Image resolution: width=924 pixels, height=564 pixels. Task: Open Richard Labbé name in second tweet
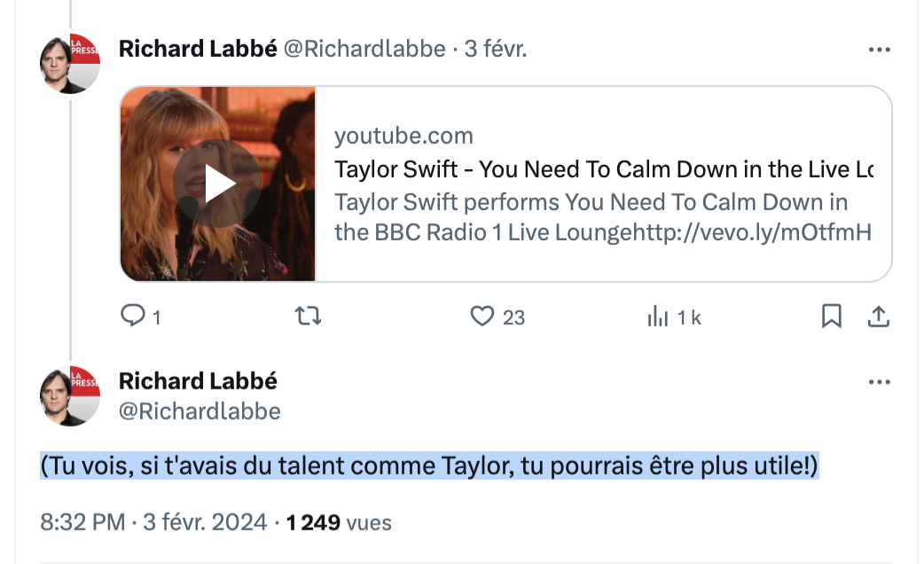198,381
